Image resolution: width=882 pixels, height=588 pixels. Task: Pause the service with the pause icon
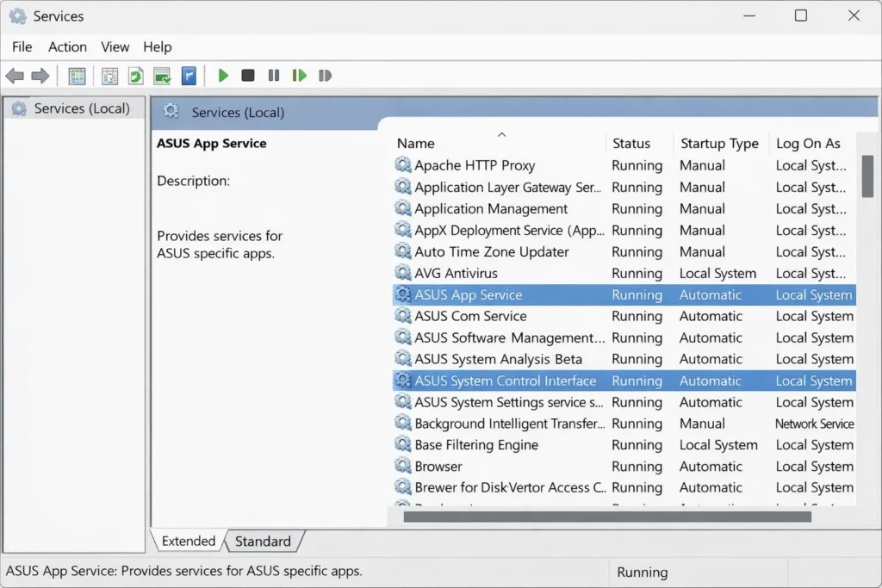pyautogui.click(x=273, y=76)
